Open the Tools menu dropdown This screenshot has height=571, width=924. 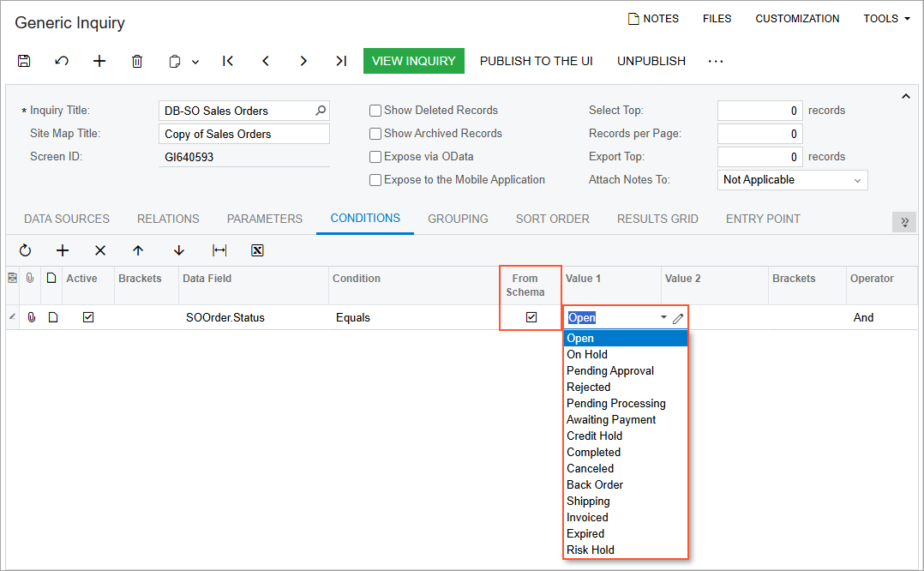click(886, 19)
